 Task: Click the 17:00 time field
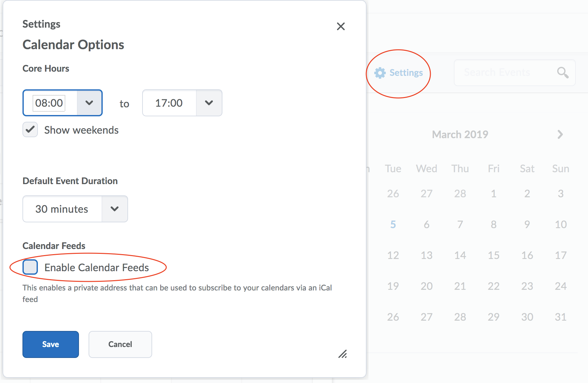click(169, 103)
